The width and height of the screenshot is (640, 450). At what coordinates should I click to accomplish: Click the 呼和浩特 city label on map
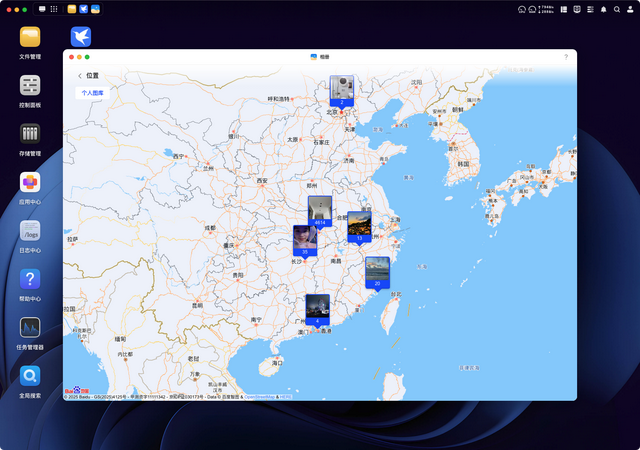coord(278,99)
